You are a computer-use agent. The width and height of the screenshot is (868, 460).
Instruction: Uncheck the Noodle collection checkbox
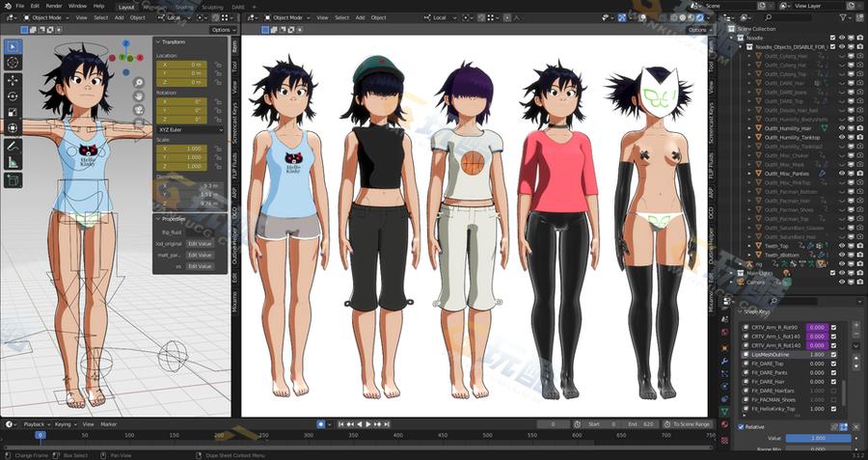point(832,38)
